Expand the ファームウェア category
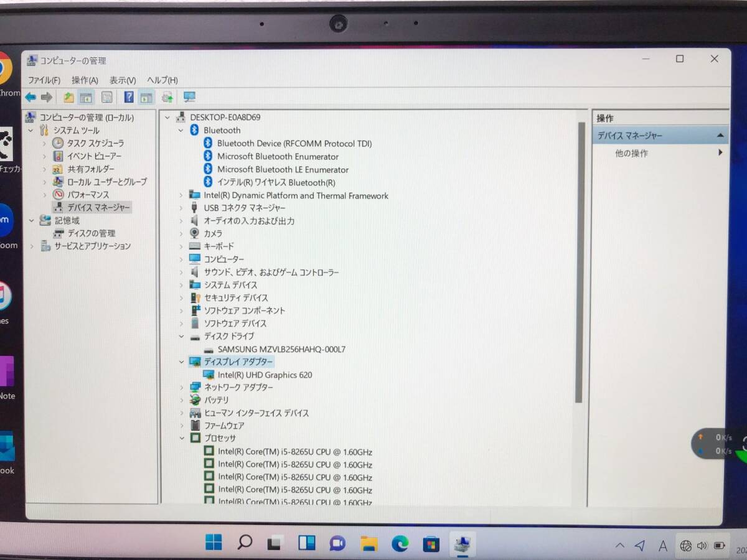747x560 pixels. [181, 426]
